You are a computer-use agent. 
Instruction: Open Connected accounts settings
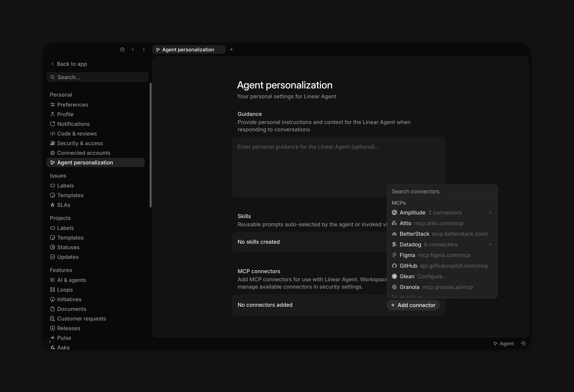[x=96, y=153]
